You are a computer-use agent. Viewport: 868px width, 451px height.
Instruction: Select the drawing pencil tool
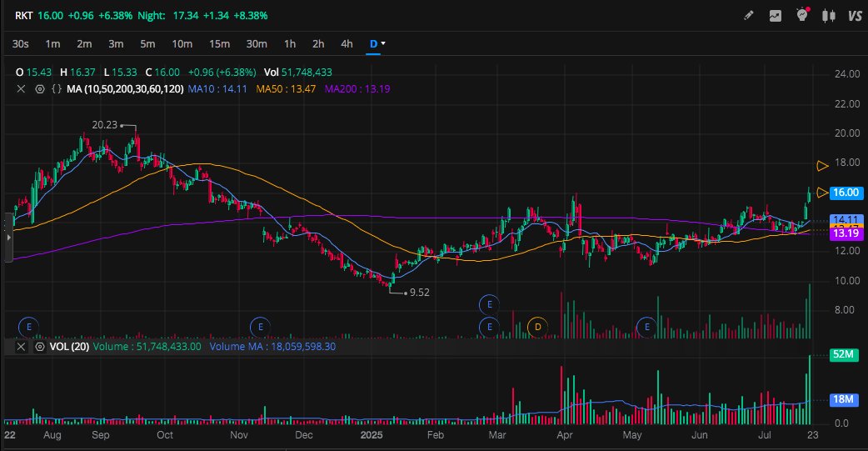[748, 16]
